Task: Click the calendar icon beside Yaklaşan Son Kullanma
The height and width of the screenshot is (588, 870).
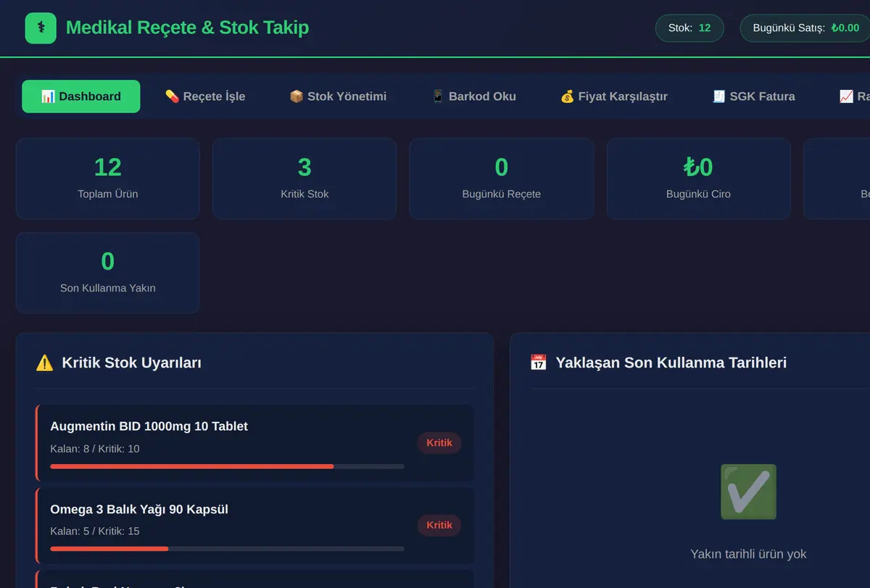Action: [x=538, y=363]
